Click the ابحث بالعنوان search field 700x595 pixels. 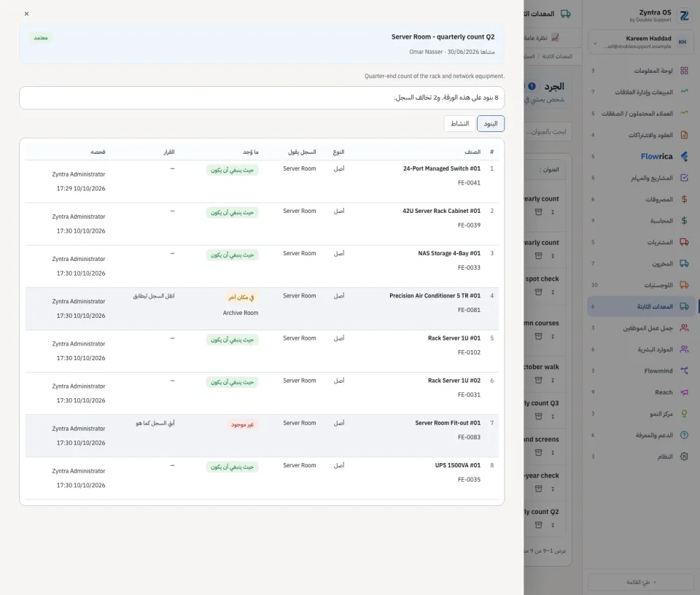point(548,132)
